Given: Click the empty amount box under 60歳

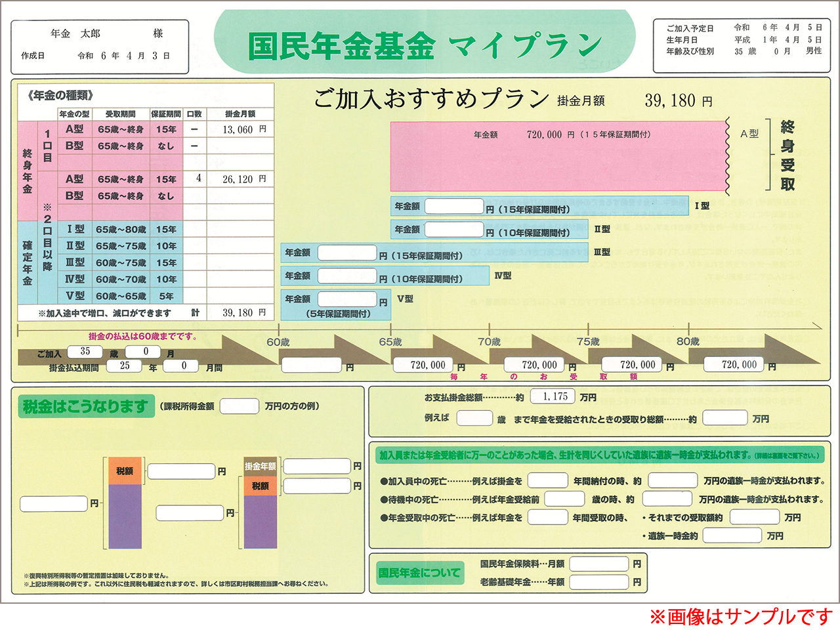Looking at the screenshot, I should 310,365.
